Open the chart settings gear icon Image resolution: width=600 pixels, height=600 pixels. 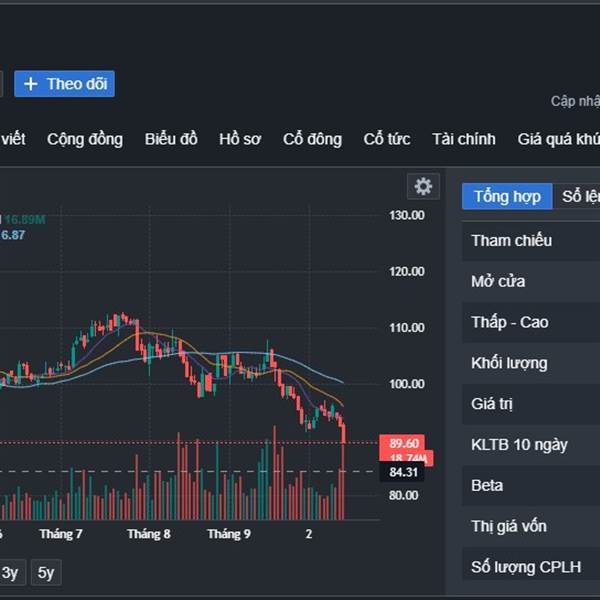tap(423, 186)
